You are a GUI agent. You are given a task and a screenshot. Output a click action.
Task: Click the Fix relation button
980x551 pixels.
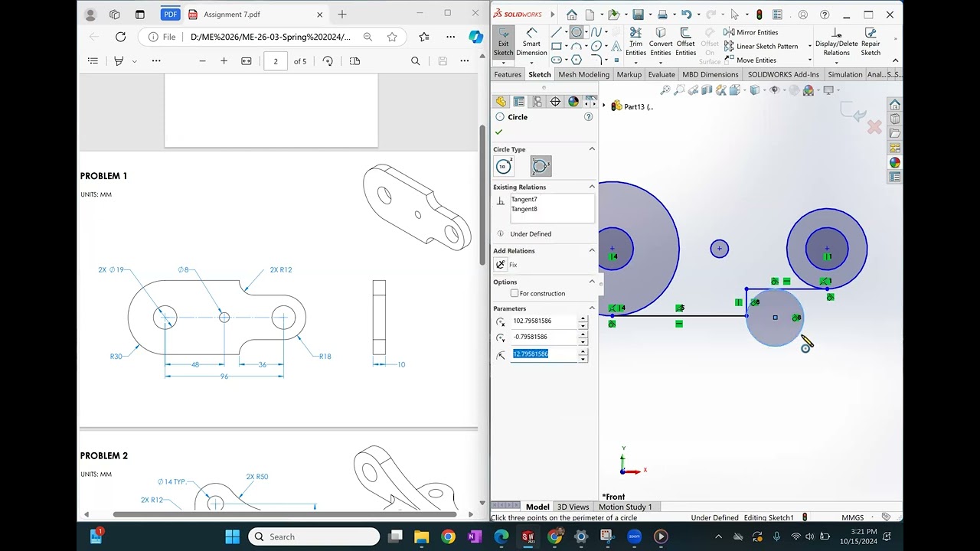pyautogui.click(x=501, y=265)
